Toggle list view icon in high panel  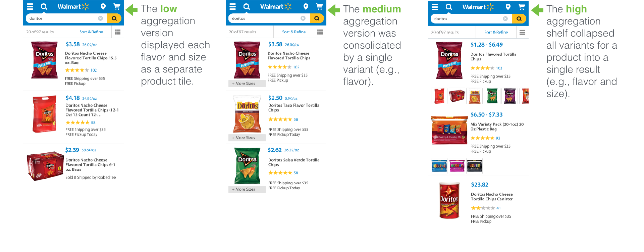(x=522, y=33)
